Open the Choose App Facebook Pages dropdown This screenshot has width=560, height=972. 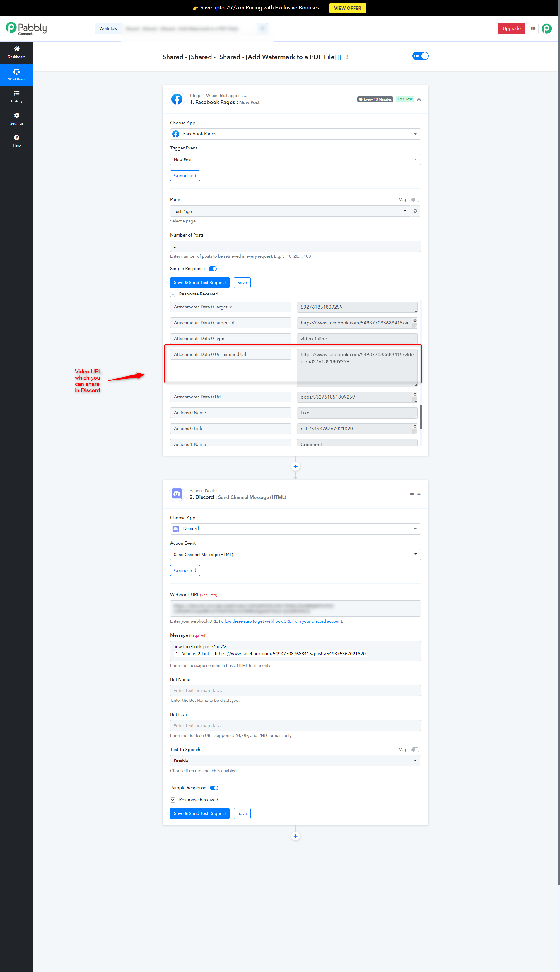(x=296, y=134)
